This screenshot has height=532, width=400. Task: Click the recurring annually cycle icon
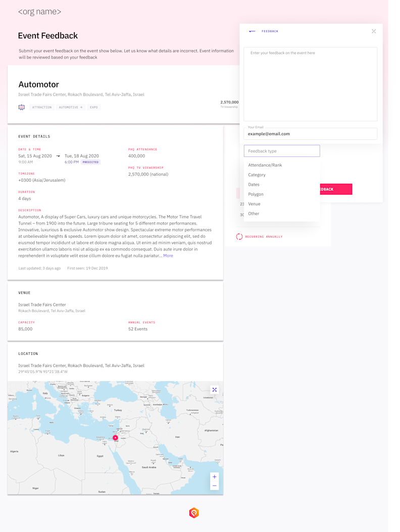tap(239, 237)
